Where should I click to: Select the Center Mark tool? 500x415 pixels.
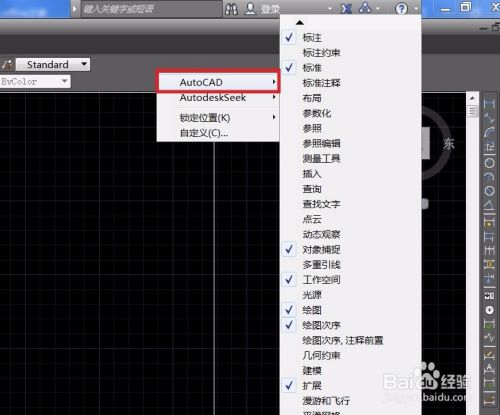click(489, 310)
